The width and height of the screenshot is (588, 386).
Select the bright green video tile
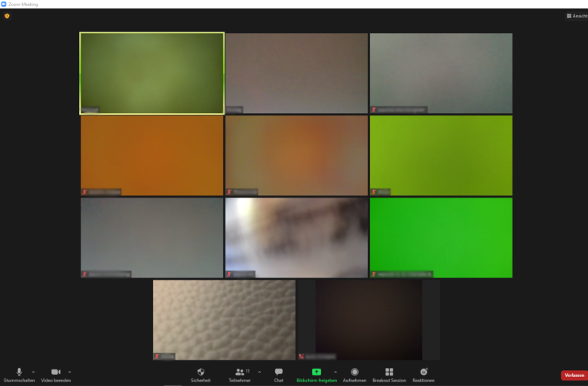tap(440, 237)
